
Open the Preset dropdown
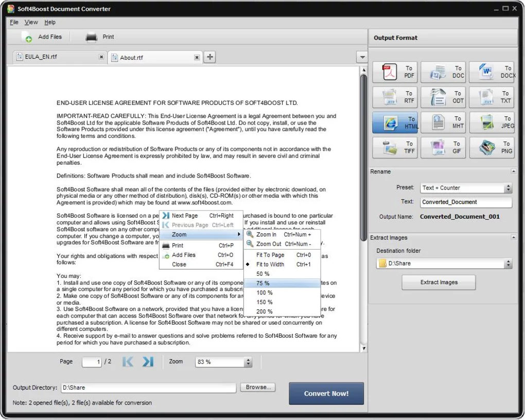point(508,187)
